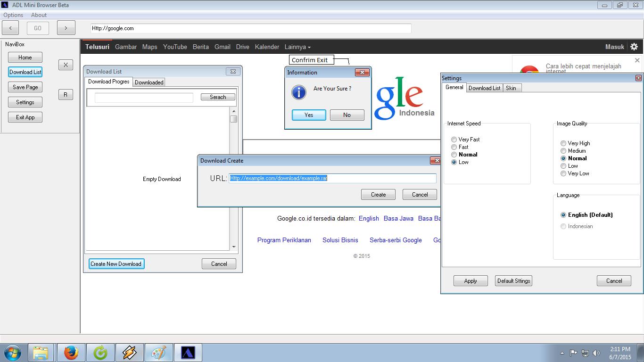The width and height of the screenshot is (644, 362).
Task: Click the URL field in Download Create
Action: pyautogui.click(x=333, y=178)
